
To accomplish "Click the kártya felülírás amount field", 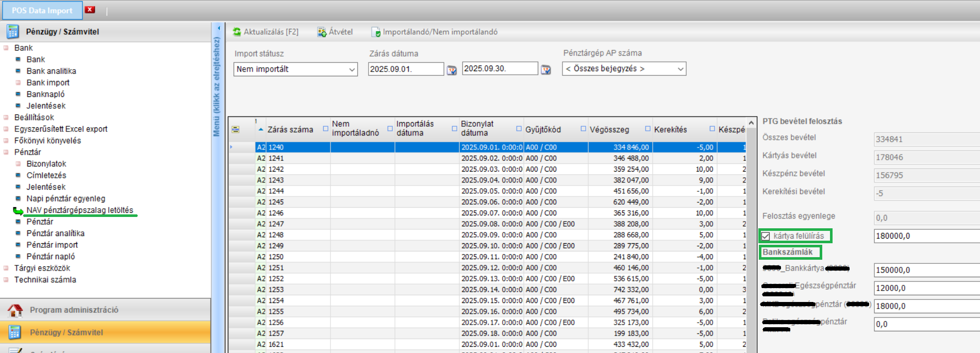I will pos(925,236).
